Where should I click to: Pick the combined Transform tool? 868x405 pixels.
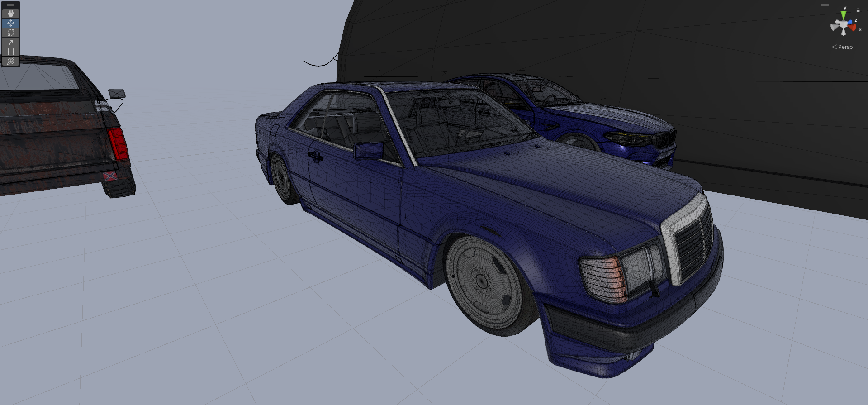coord(11,61)
